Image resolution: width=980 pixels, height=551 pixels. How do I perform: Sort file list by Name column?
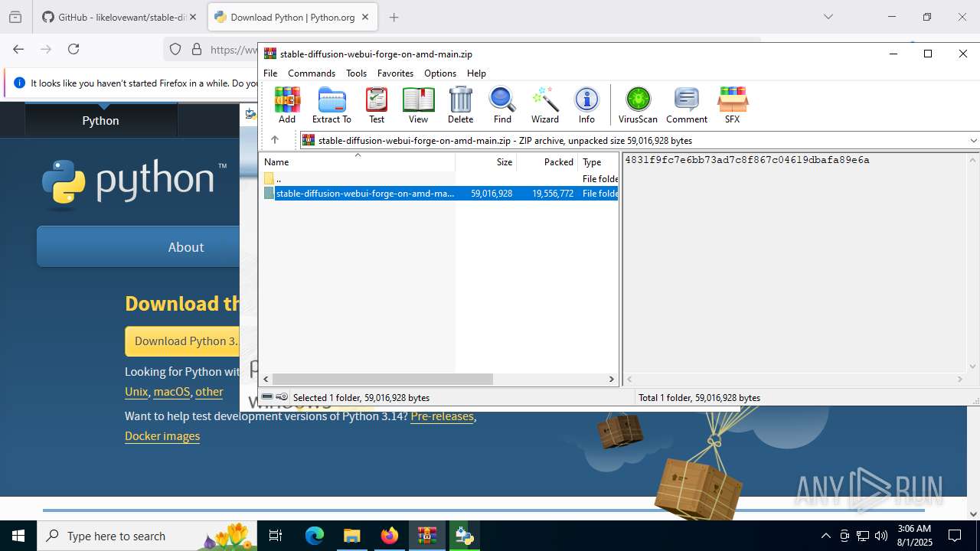coord(358,162)
